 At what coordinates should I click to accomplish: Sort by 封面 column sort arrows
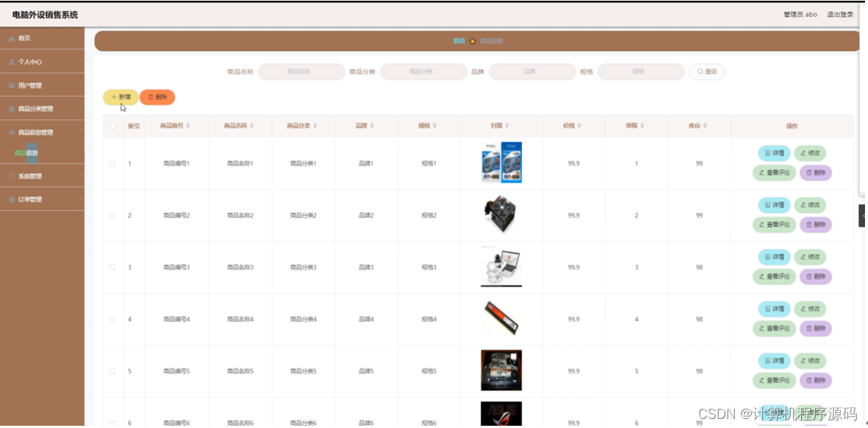click(x=507, y=126)
